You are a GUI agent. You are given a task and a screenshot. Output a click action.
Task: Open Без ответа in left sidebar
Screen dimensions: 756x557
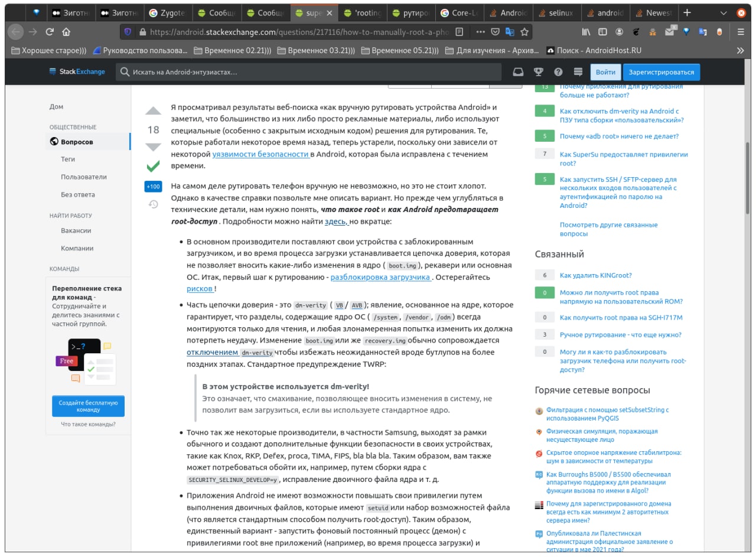(78, 195)
